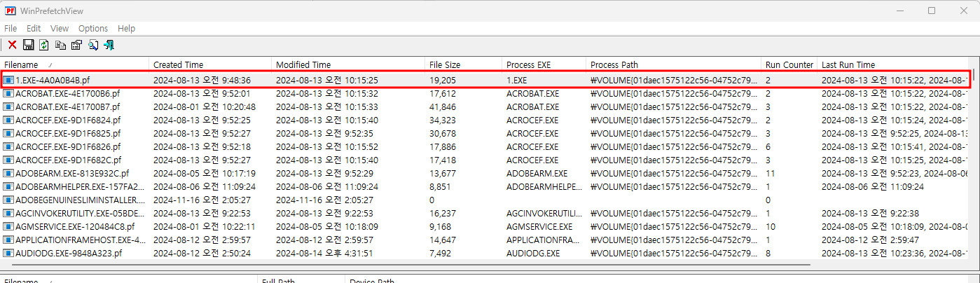Select the ACROCEF.EXE-9D1F6825.pf filename

tap(68, 133)
